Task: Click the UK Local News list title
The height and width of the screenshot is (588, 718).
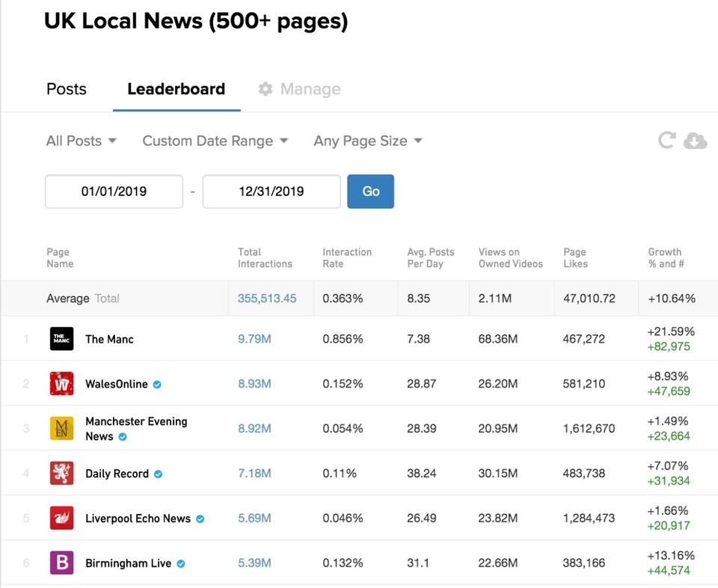Action: [x=196, y=22]
